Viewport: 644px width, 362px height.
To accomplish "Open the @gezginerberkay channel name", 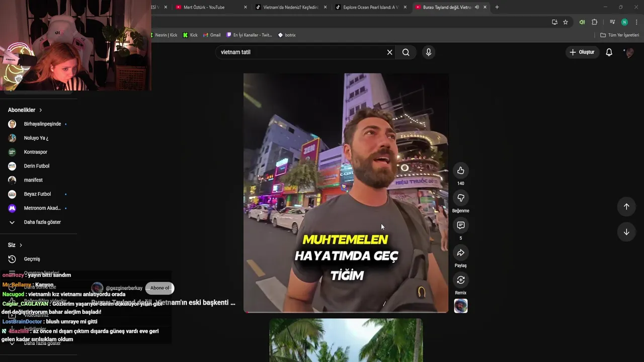I will 124,288.
